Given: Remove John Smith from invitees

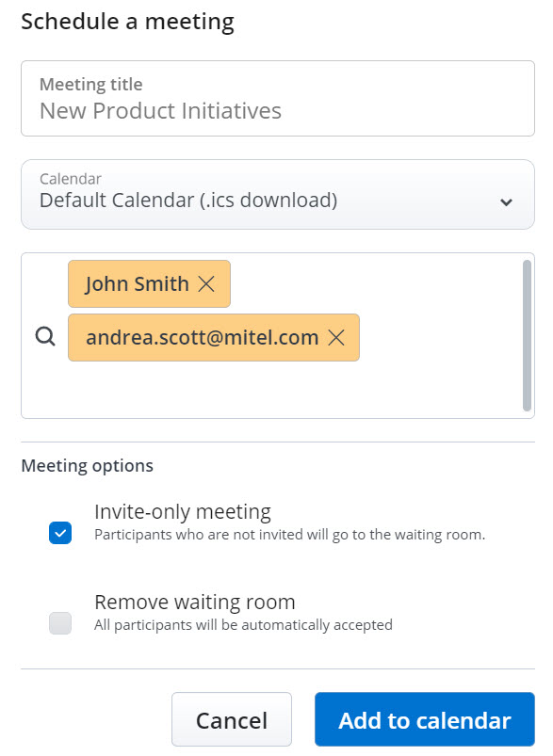Looking at the screenshot, I should [206, 284].
